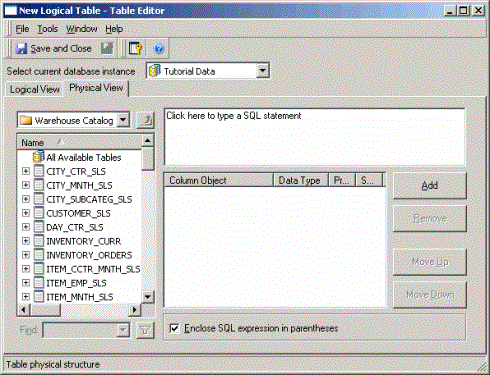Expand the ITEM_MNTH_SLS table node
This screenshot has width=490, height=375.
[26, 297]
